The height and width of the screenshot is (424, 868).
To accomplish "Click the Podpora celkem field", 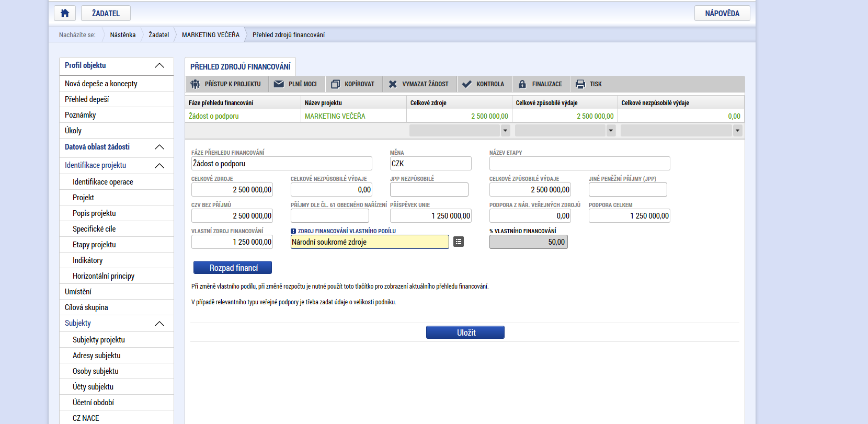I will pyautogui.click(x=630, y=216).
